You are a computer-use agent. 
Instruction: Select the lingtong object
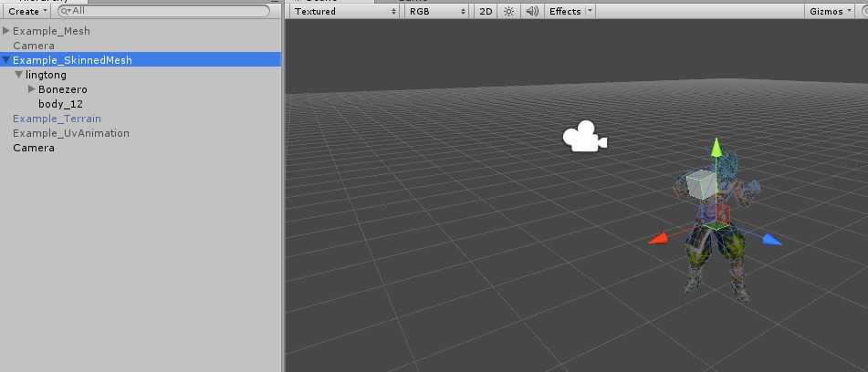tap(46, 75)
